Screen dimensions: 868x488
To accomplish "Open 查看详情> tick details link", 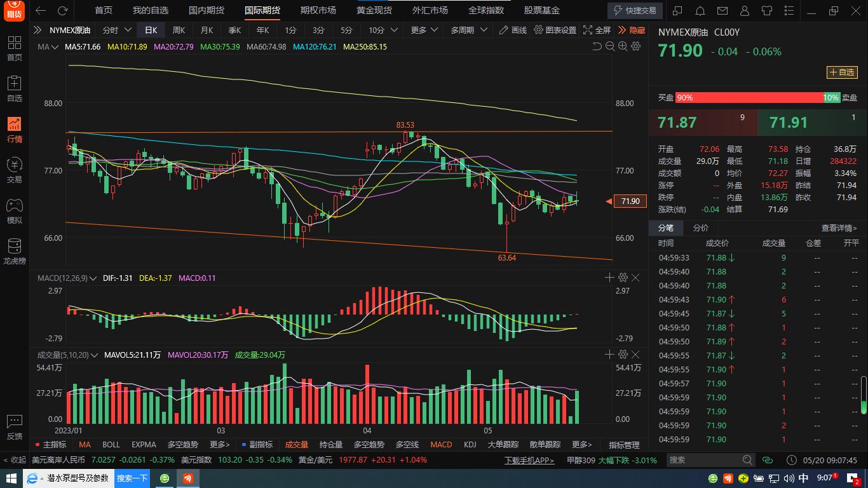I will (839, 228).
